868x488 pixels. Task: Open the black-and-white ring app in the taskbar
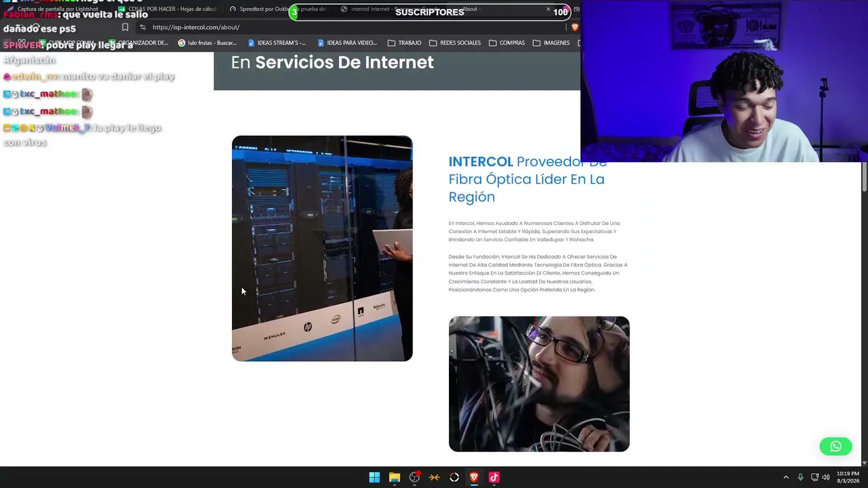click(x=454, y=477)
